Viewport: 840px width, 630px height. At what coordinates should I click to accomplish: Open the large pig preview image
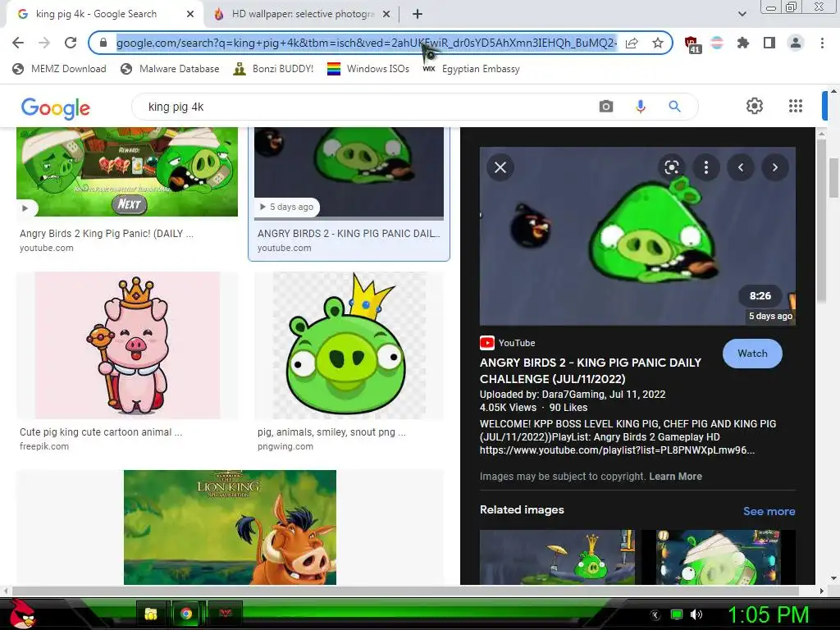[637, 236]
